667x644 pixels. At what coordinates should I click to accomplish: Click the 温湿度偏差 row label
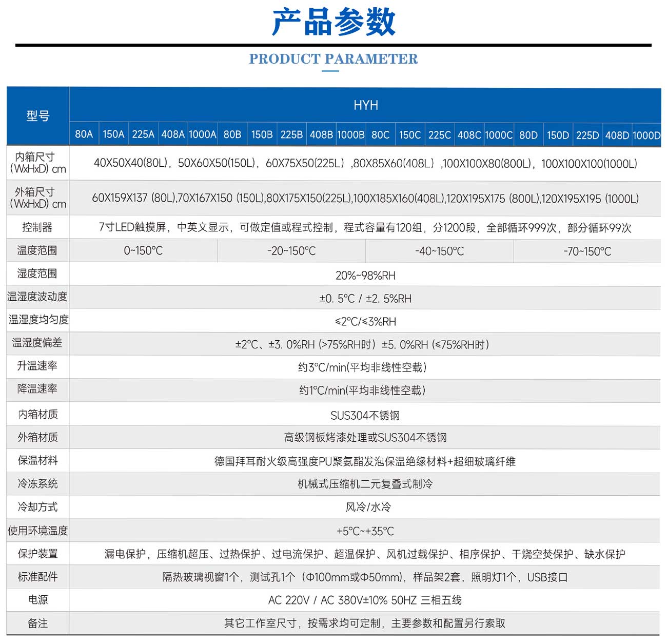tap(37, 343)
